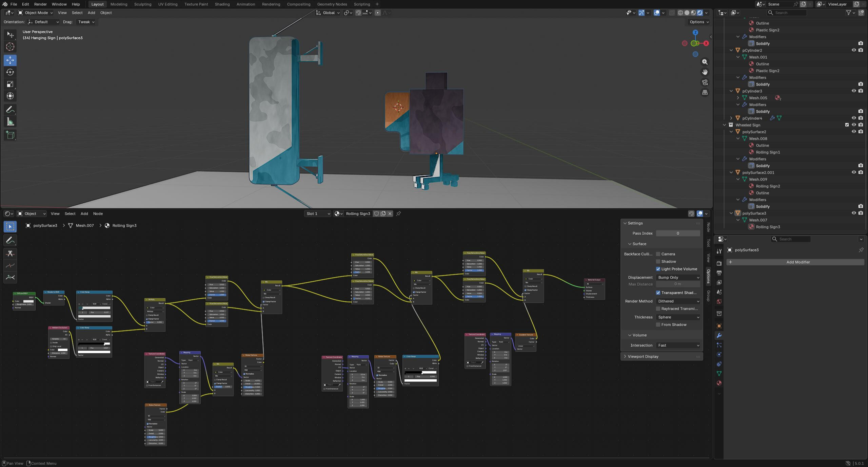Open the Tweak drag mode selector
This screenshot has width=868, height=467.
coord(86,22)
